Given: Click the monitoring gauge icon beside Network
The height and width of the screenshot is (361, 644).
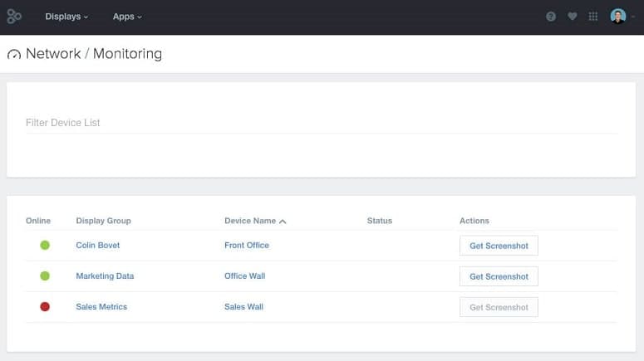Looking at the screenshot, I should point(14,55).
